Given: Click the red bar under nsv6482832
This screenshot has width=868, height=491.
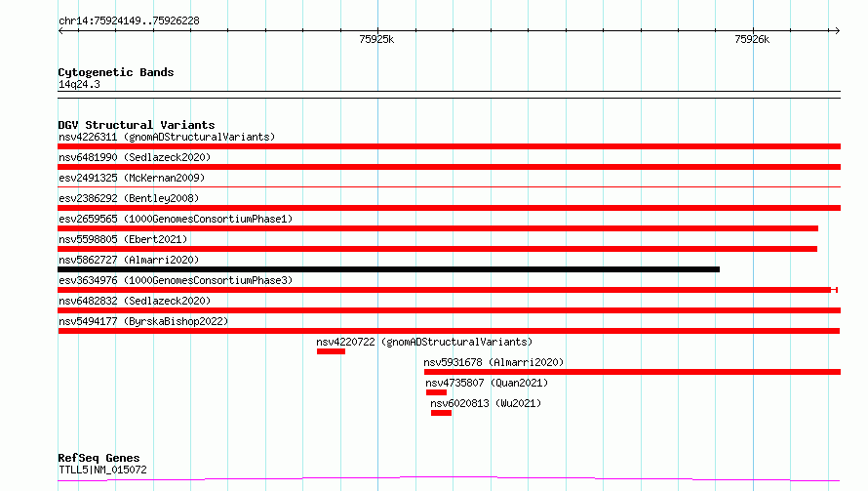Looking at the screenshot, I should pyautogui.click(x=449, y=310).
